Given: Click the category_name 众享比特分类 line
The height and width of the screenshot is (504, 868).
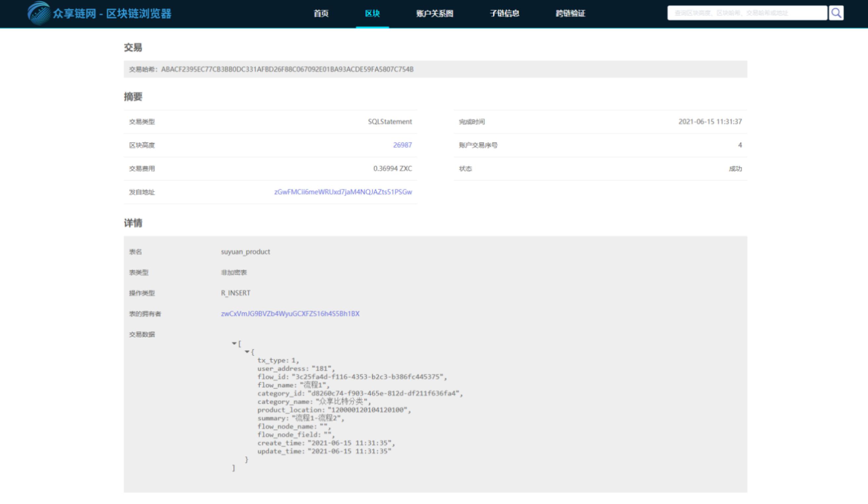Looking at the screenshot, I should coord(314,401).
